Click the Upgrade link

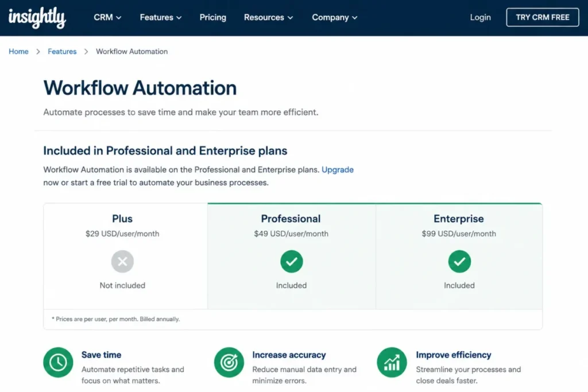[338, 169]
